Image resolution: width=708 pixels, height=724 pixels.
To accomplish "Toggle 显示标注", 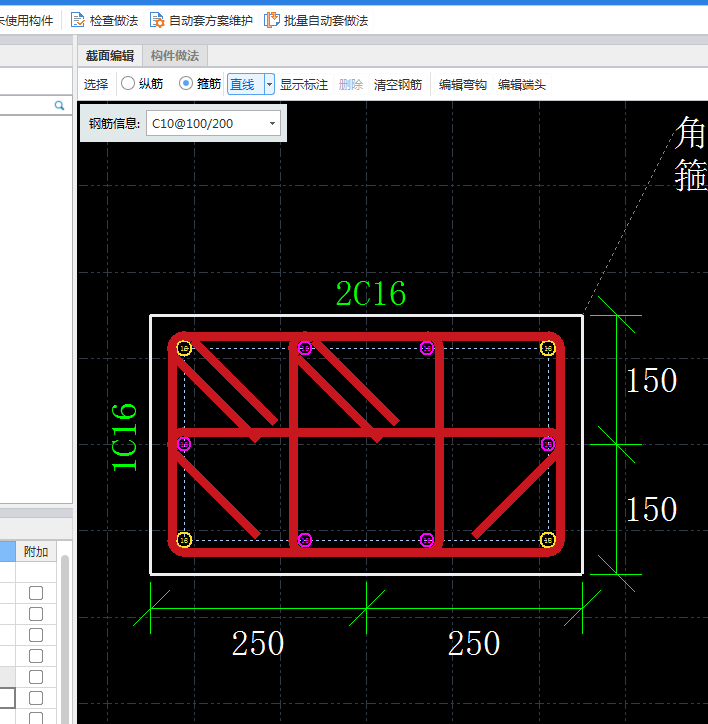I will (x=304, y=84).
